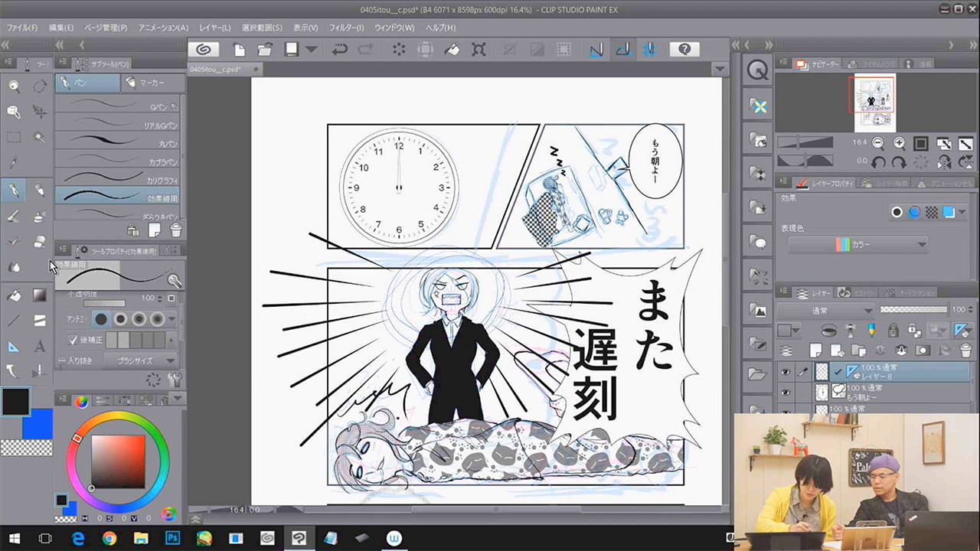This screenshot has height=551, width=980.
Task: Zoom in in the Navigator panel
Action: [x=899, y=143]
